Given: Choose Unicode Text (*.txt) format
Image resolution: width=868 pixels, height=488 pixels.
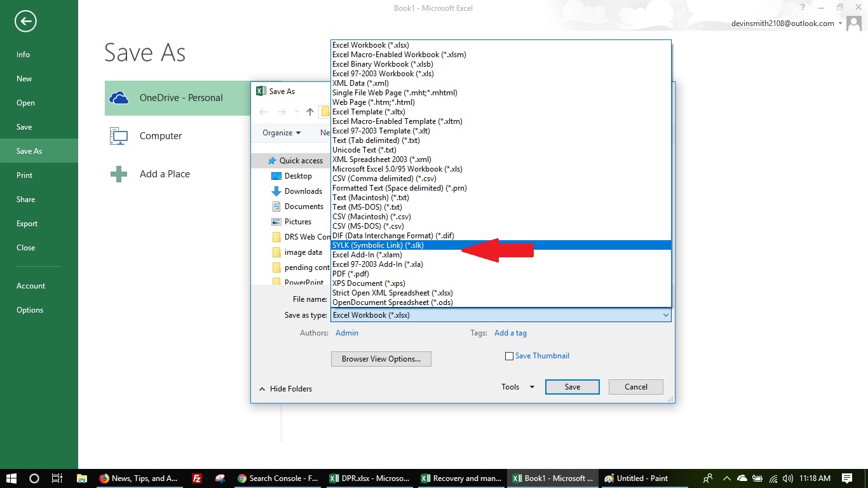Looking at the screenshot, I should click(x=501, y=150).
